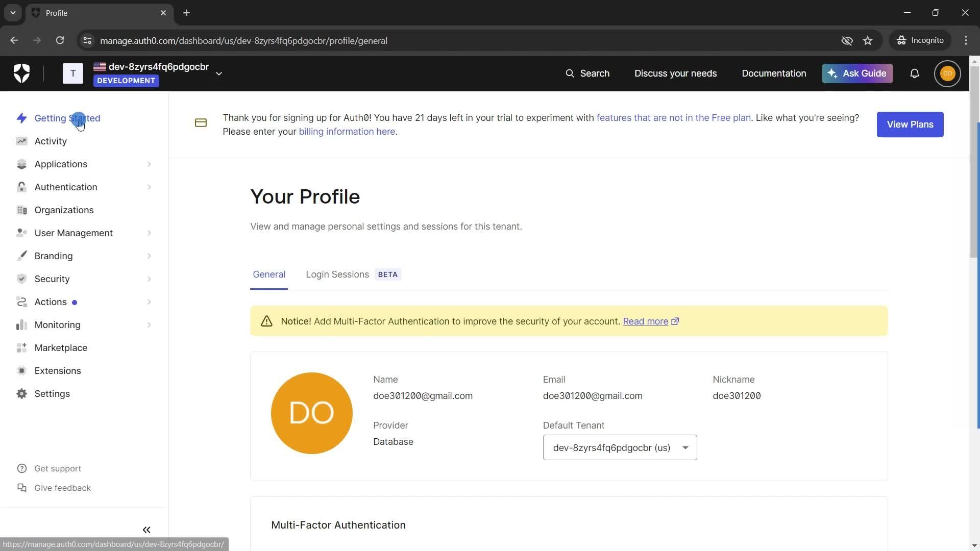Click the Marketplace grid icon
The width and height of the screenshot is (980, 551).
click(x=21, y=348)
